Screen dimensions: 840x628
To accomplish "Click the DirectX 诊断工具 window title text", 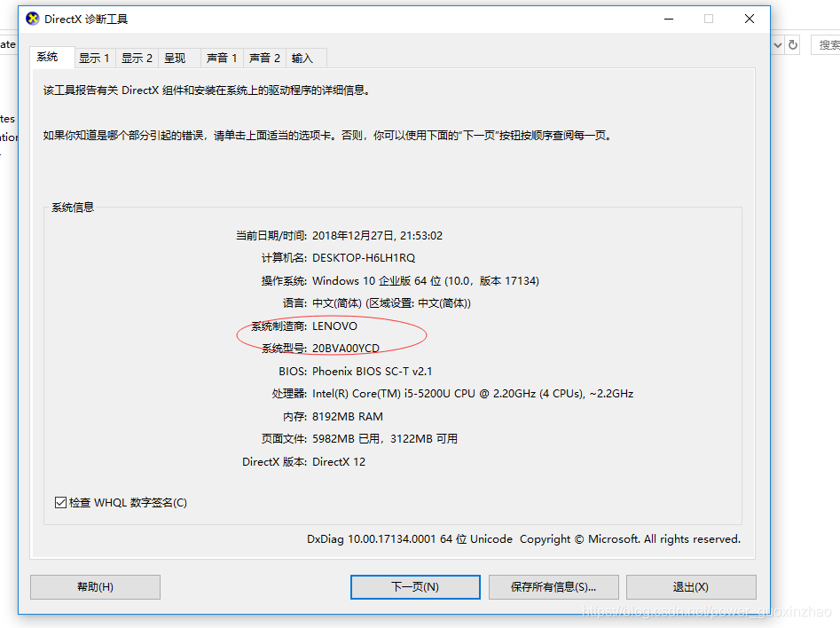I will 86,20.
